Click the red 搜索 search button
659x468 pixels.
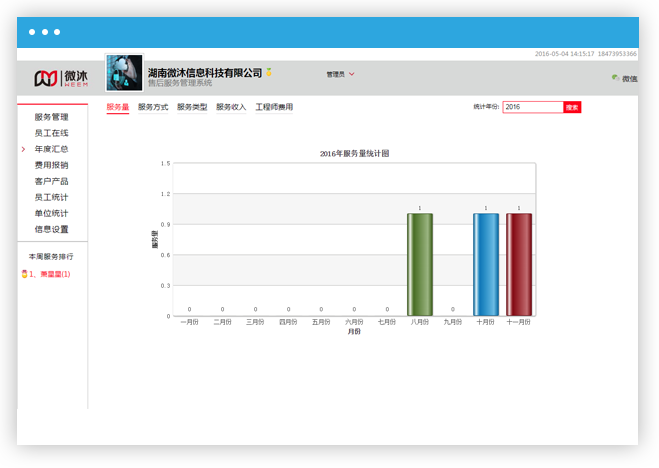572,107
